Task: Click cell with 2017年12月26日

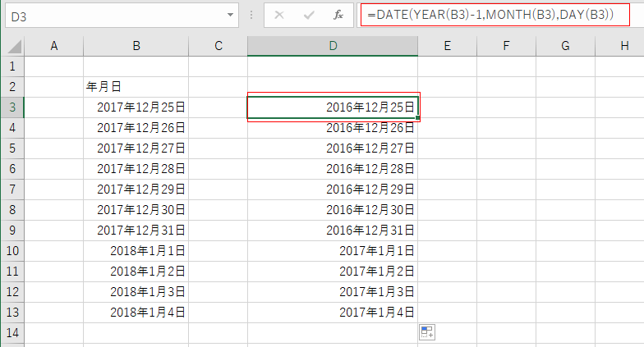Action: coord(136,128)
